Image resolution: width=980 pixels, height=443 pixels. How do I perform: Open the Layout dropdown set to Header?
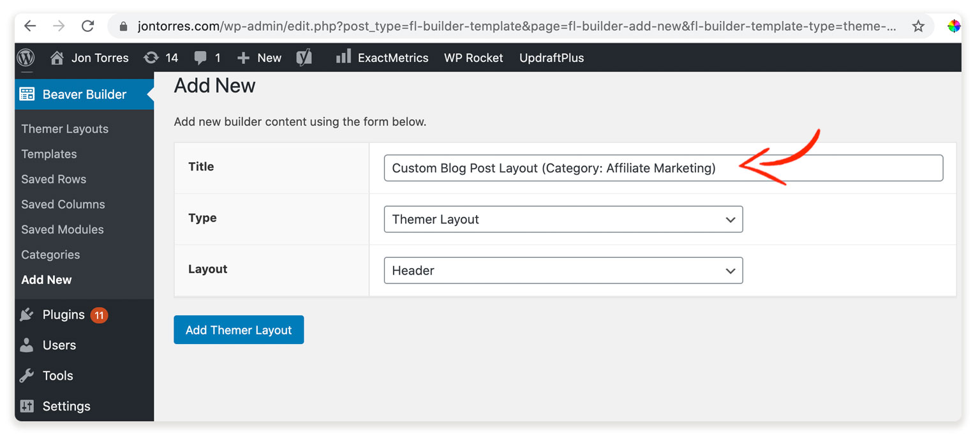coord(563,270)
